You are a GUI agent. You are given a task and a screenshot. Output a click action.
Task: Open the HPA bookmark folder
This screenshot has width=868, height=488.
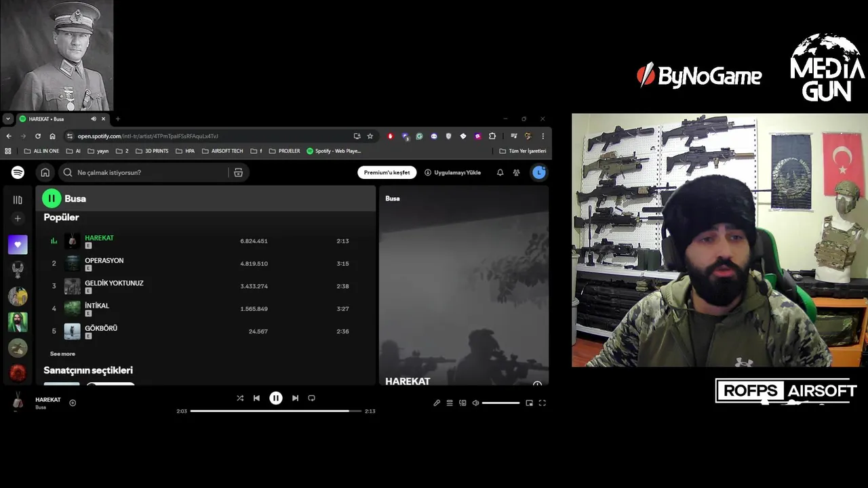(184, 151)
